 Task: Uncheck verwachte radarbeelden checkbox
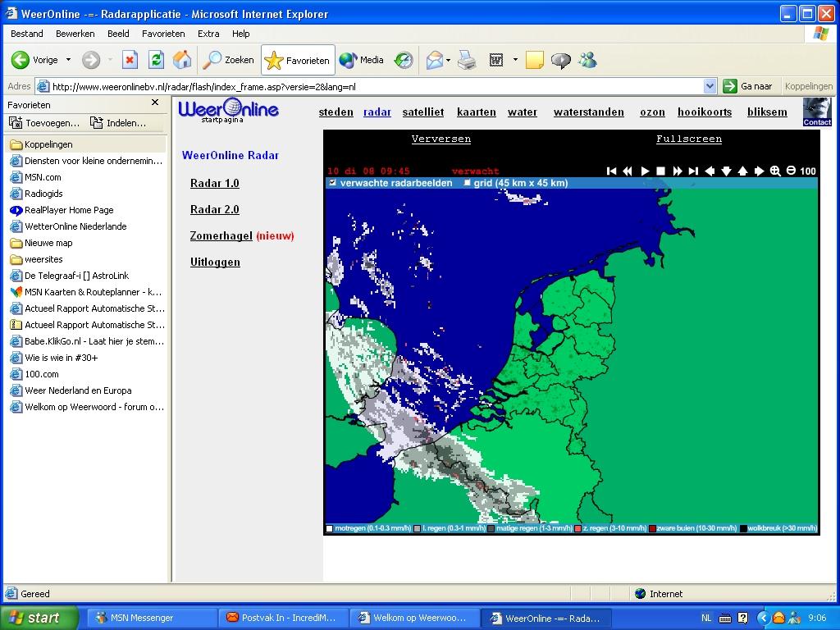[332, 183]
